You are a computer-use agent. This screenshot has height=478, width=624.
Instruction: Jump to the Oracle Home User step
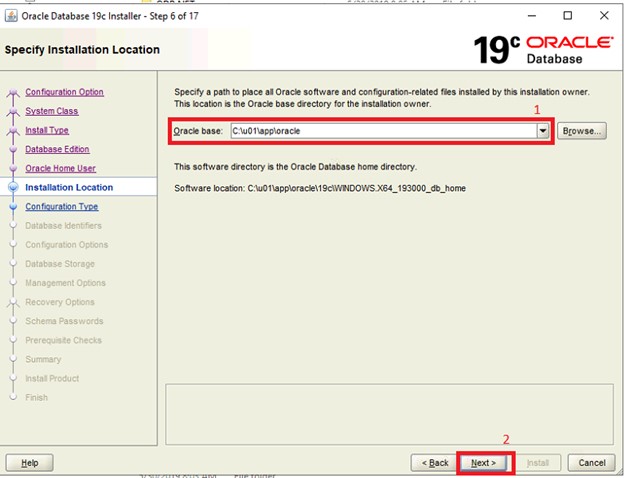[60, 168]
